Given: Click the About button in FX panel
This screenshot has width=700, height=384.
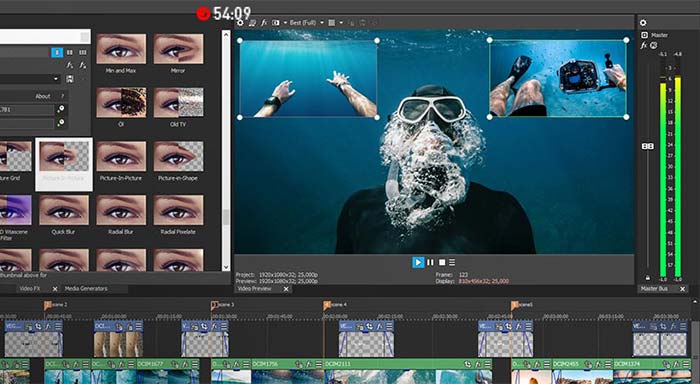Looking at the screenshot, I should pyautogui.click(x=43, y=96).
